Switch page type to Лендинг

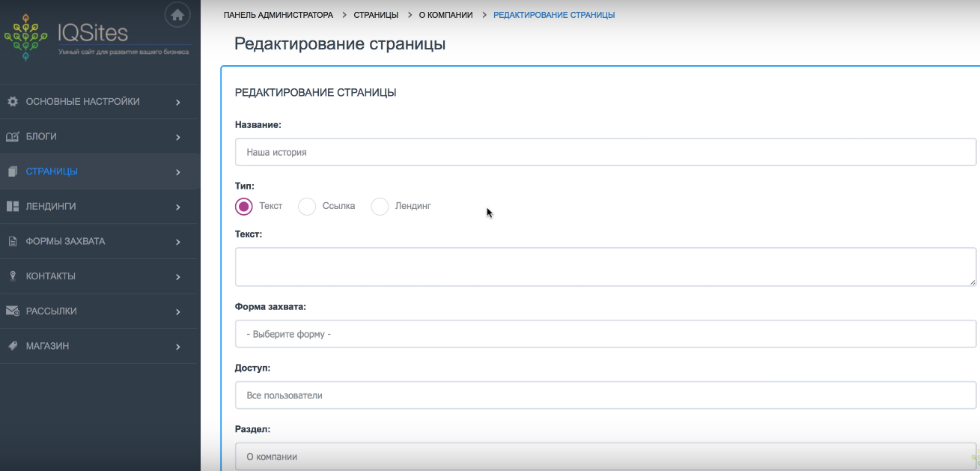380,206
